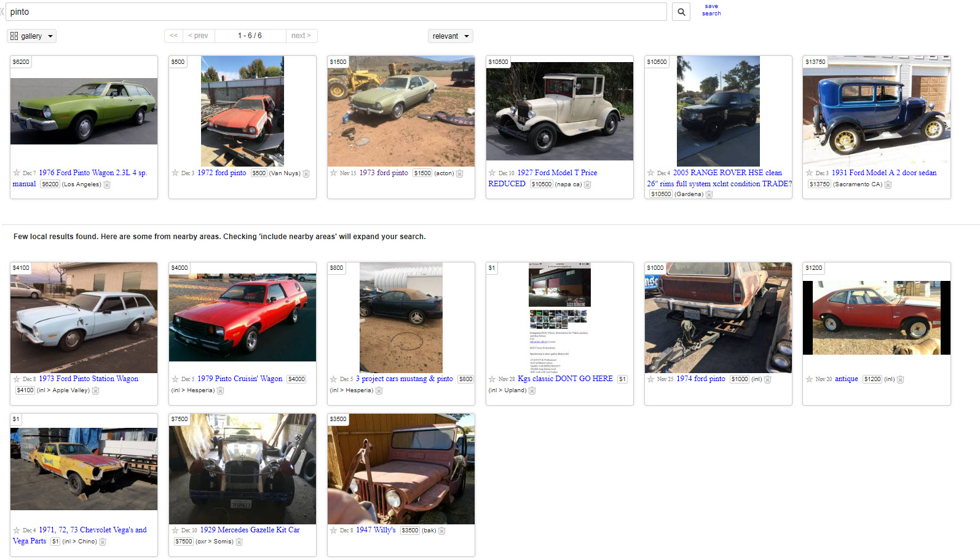
Task: Hide the Range Rover Gardena listing
Action: (x=709, y=194)
